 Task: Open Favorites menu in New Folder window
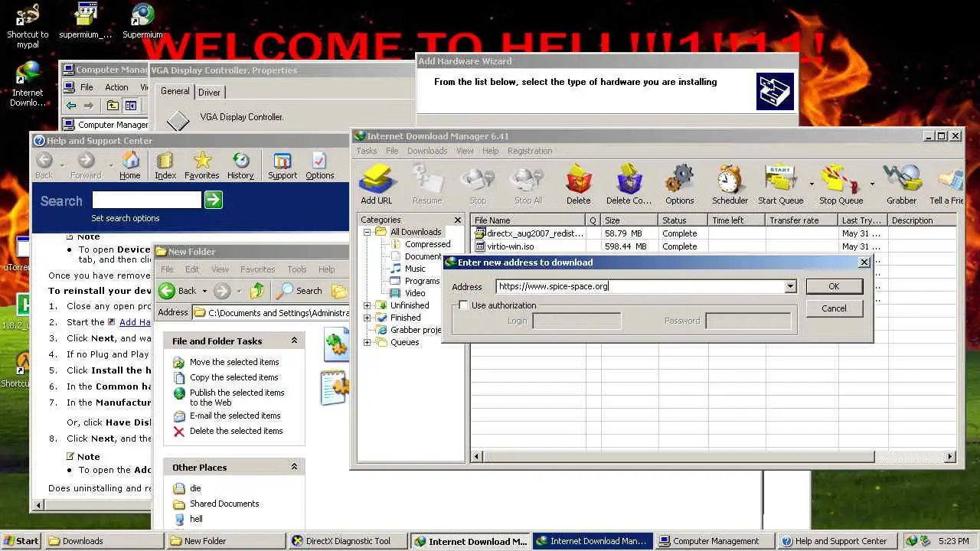(257, 269)
